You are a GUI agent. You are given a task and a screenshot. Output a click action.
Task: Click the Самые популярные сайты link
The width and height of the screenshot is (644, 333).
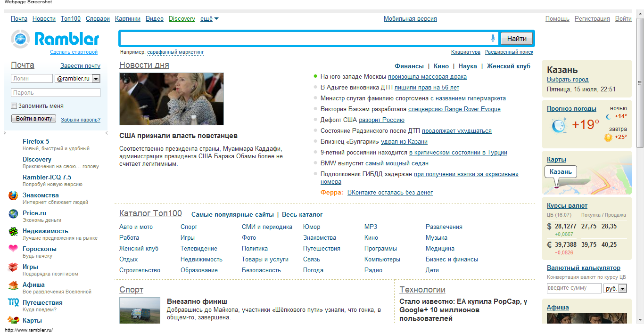pyautogui.click(x=232, y=215)
